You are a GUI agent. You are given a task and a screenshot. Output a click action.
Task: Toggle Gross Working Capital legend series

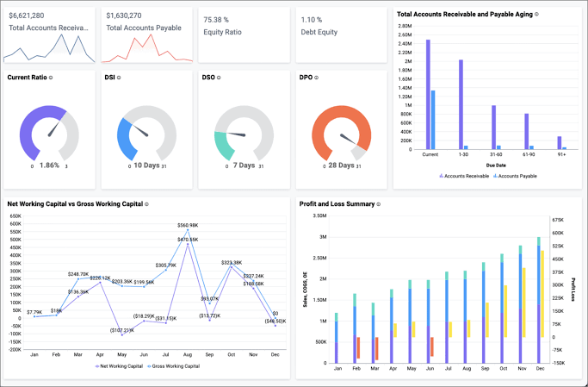click(x=173, y=366)
